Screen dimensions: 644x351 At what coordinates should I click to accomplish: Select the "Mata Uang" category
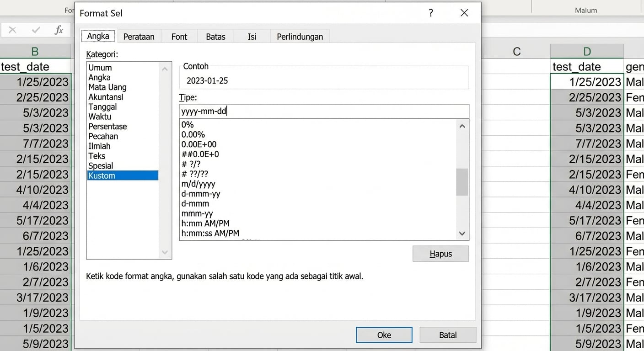(107, 87)
